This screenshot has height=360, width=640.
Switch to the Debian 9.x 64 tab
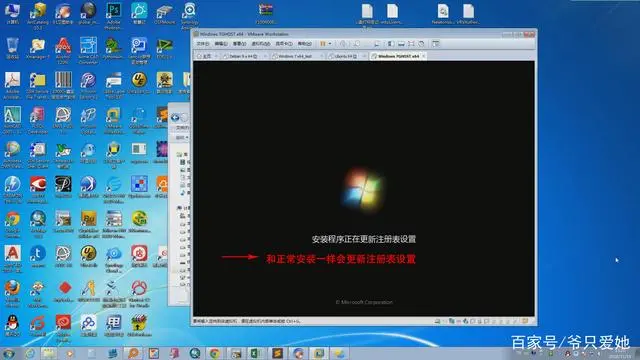(x=243, y=56)
